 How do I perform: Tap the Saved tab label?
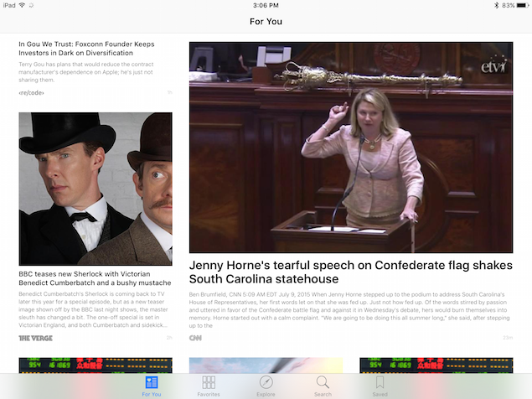tap(380, 394)
